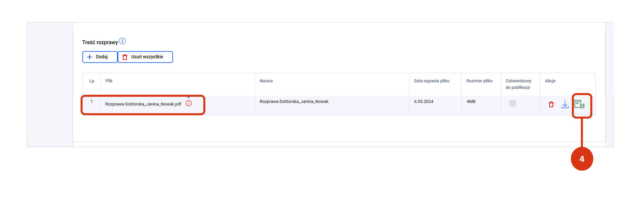Select the Nazwa cell Rozprawa Doktorska_Janina_Nowak

[294, 101]
